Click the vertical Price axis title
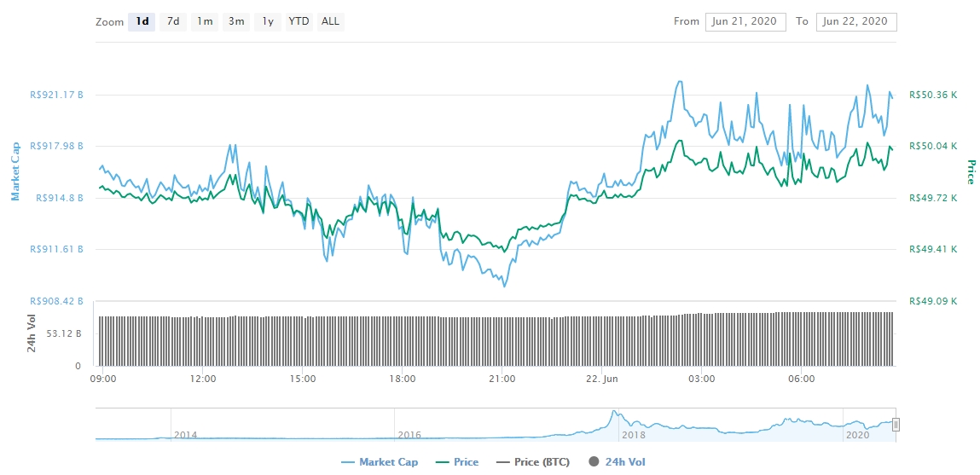The width and height of the screenshot is (980, 475). click(x=971, y=172)
